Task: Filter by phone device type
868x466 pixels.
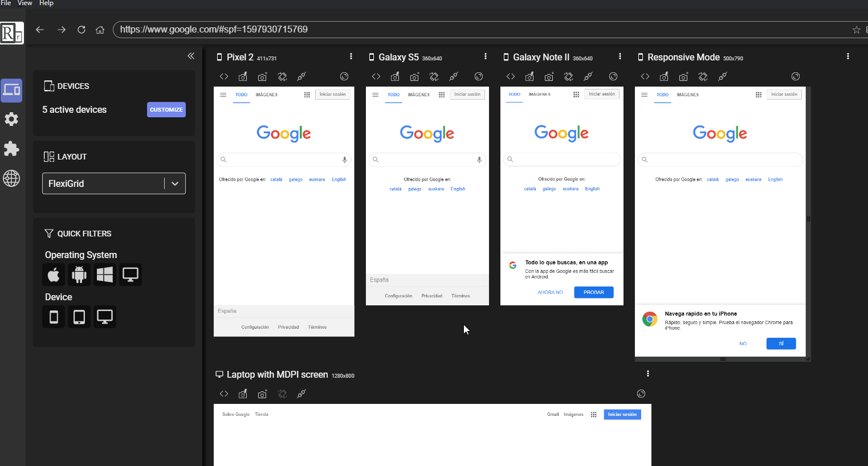Action: pyautogui.click(x=54, y=317)
